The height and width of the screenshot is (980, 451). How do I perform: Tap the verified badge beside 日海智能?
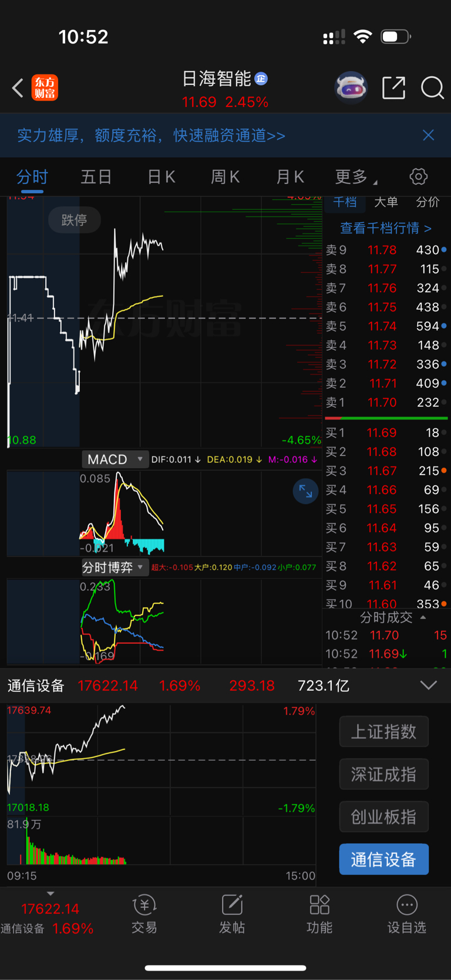click(x=261, y=79)
